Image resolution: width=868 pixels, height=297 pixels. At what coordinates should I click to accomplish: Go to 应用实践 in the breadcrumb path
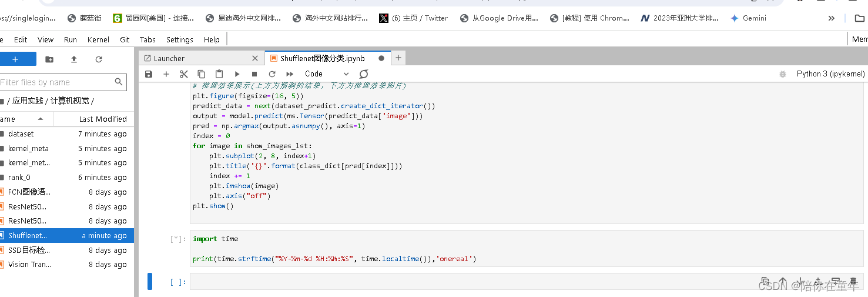[x=28, y=101]
